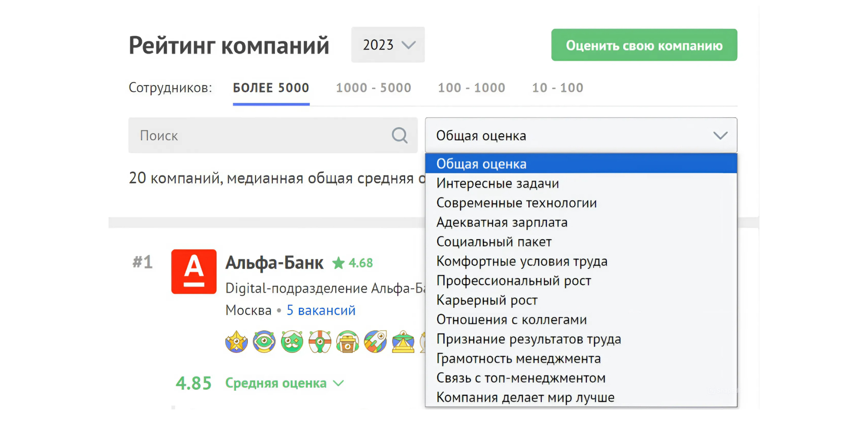Switch to the 1000 - 5000 employees tab

(x=374, y=88)
